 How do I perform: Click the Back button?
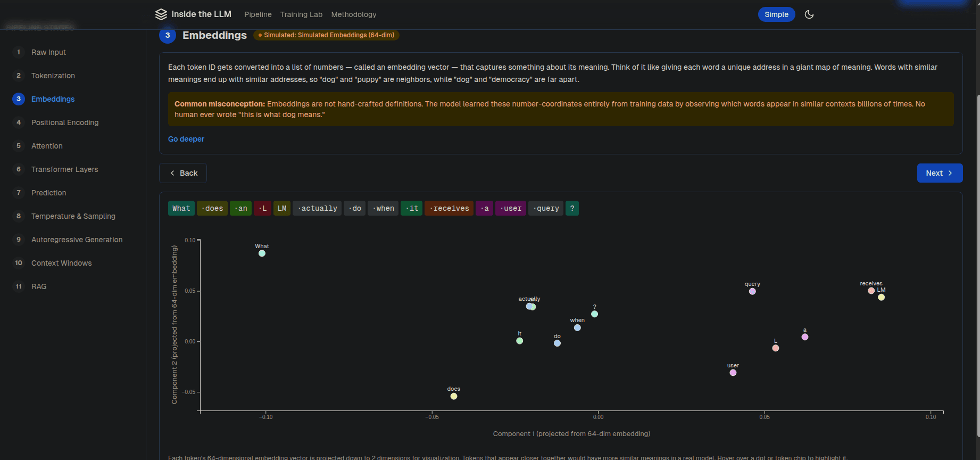pyautogui.click(x=183, y=173)
